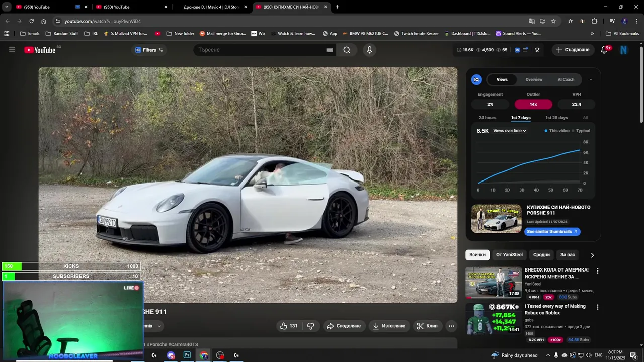Open the Roblox video thumbnail

coord(494,319)
